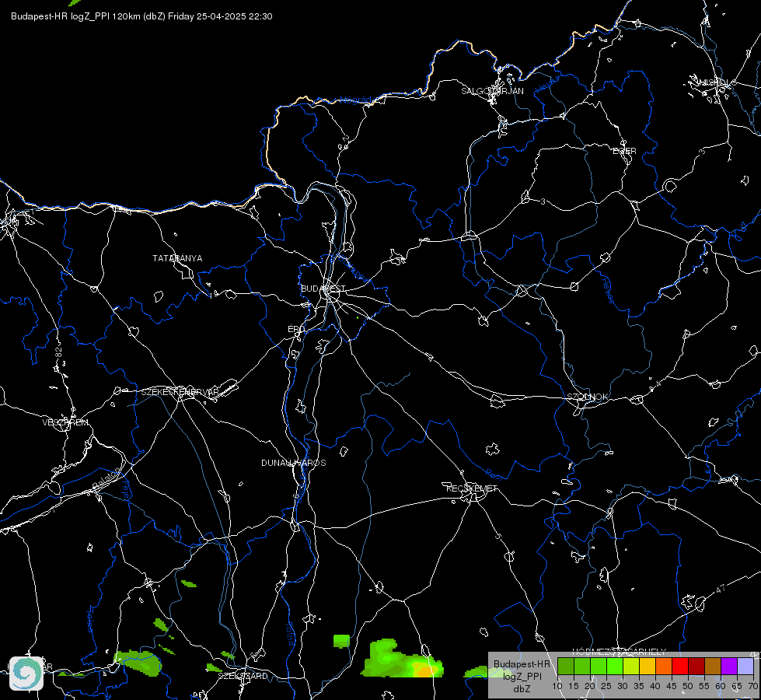The image size is (761, 700).
Task: Click the DUNAUJVAROS city label
Action: (x=294, y=463)
